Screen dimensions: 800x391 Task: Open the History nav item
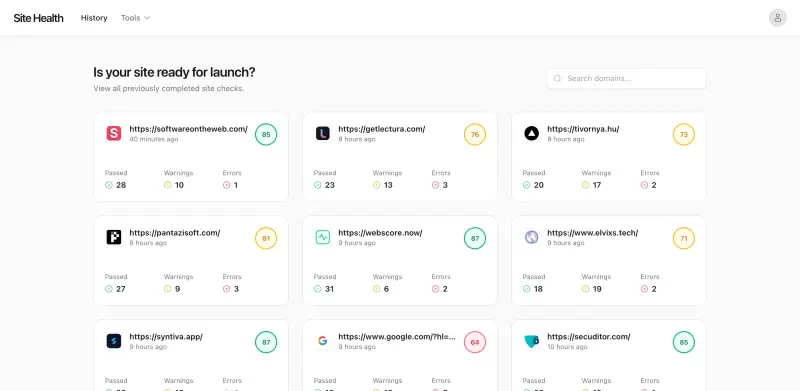click(94, 18)
